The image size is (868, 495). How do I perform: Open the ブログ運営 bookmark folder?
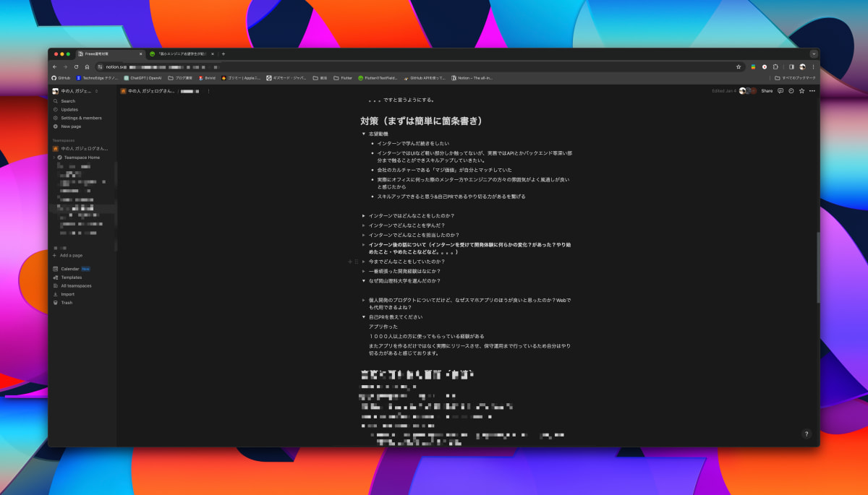point(180,77)
